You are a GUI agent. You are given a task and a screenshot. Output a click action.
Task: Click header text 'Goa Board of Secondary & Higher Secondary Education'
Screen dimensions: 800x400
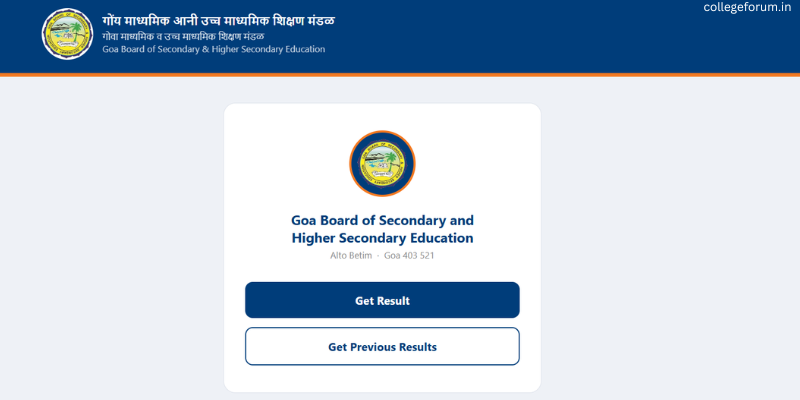[213, 49]
